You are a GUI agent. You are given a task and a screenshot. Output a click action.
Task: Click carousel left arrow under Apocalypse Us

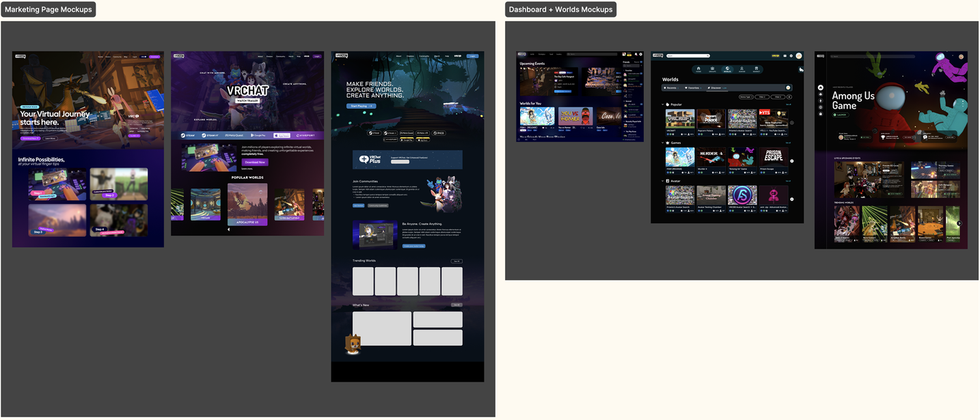pos(228,229)
